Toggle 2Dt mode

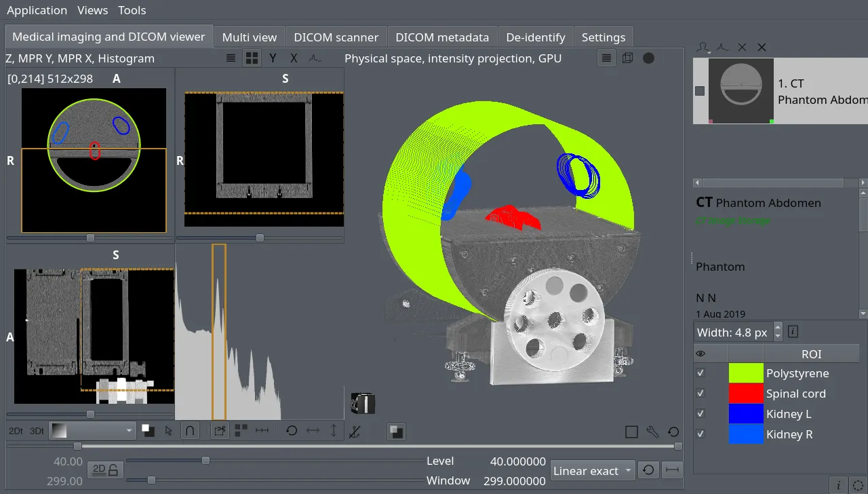[15, 430]
